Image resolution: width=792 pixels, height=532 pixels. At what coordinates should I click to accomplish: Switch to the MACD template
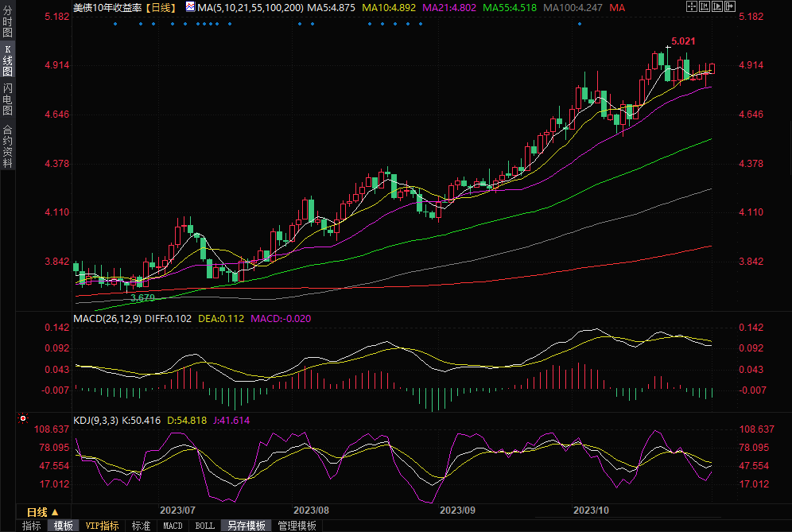point(173,526)
